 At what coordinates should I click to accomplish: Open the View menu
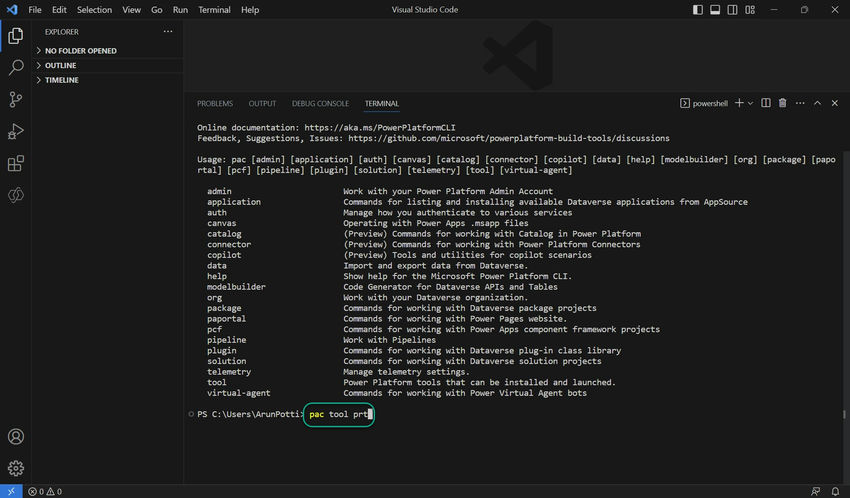point(131,10)
